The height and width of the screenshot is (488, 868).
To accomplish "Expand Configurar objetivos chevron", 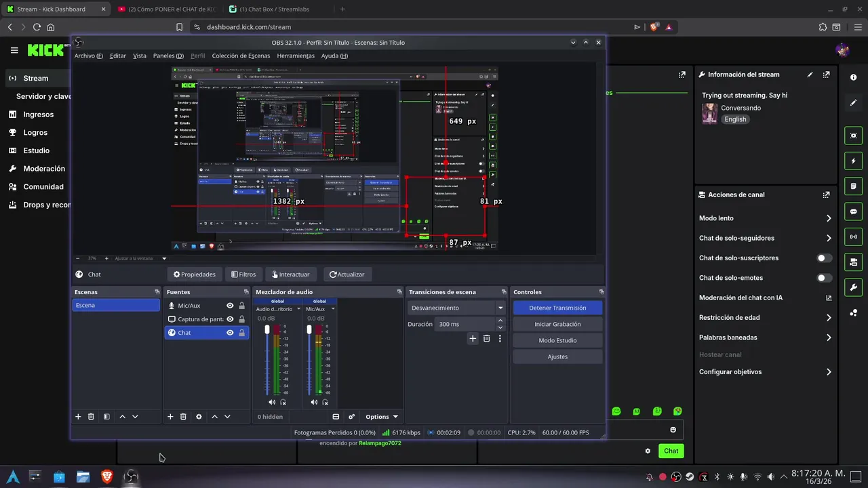I will (x=829, y=372).
